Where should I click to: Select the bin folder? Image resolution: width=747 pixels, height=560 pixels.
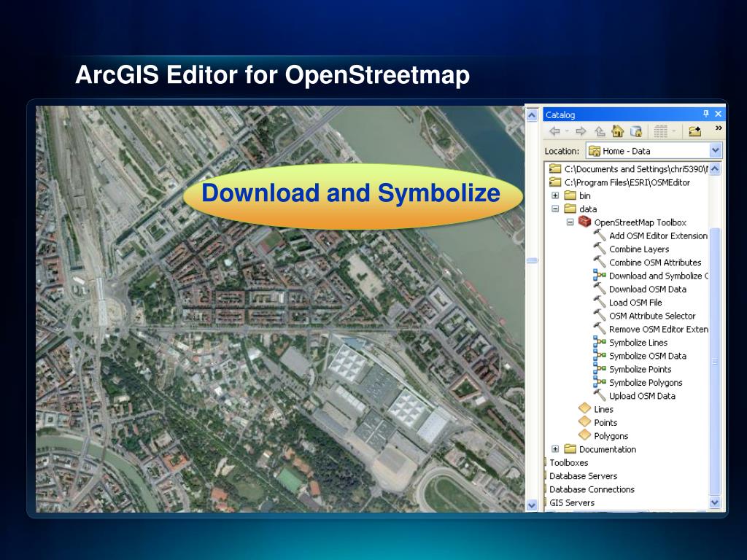point(584,195)
